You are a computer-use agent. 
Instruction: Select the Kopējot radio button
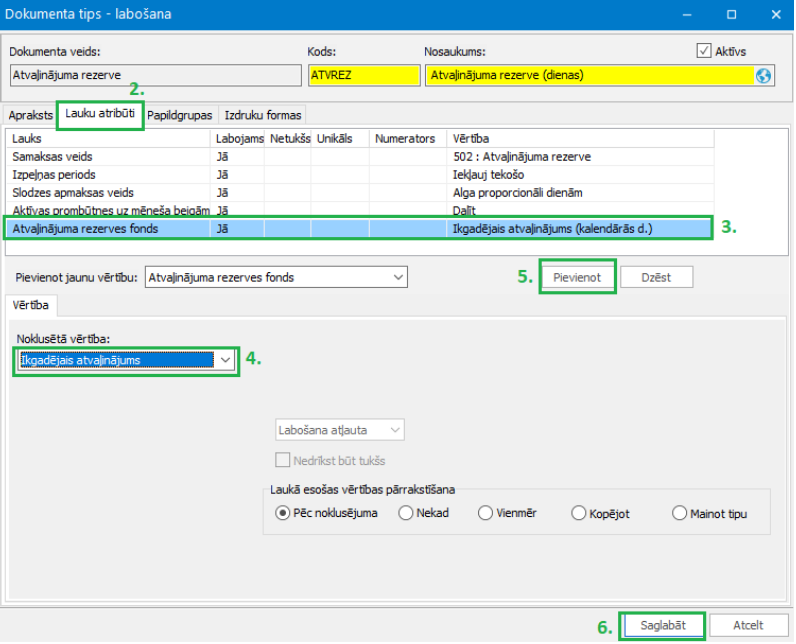[578, 513]
